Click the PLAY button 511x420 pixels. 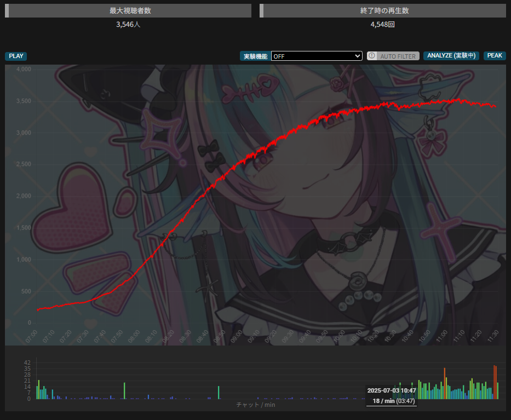[16, 56]
